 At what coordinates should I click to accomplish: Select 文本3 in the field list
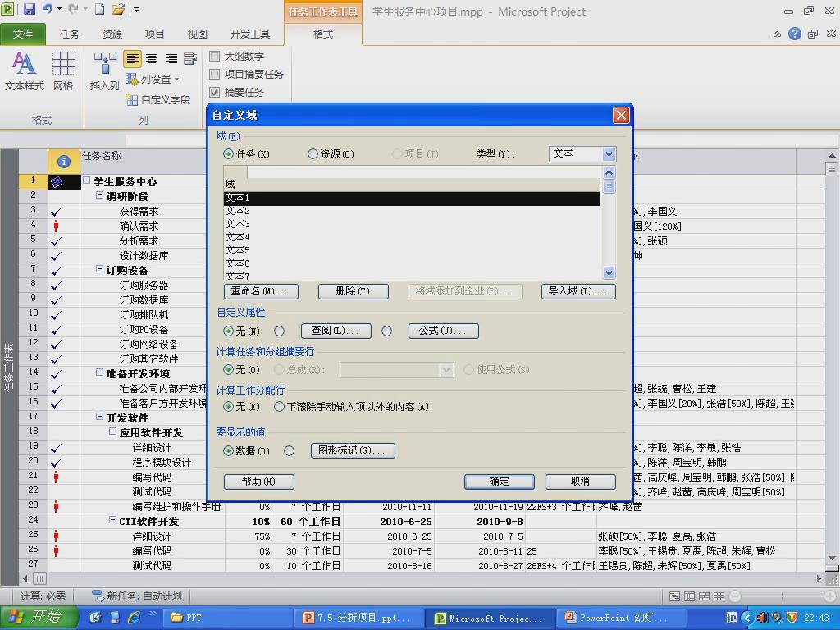point(412,224)
